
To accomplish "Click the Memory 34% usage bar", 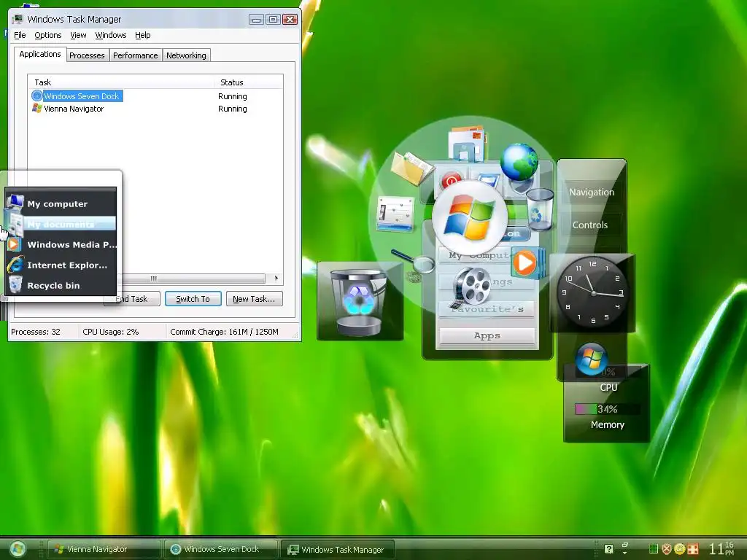I will point(607,409).
